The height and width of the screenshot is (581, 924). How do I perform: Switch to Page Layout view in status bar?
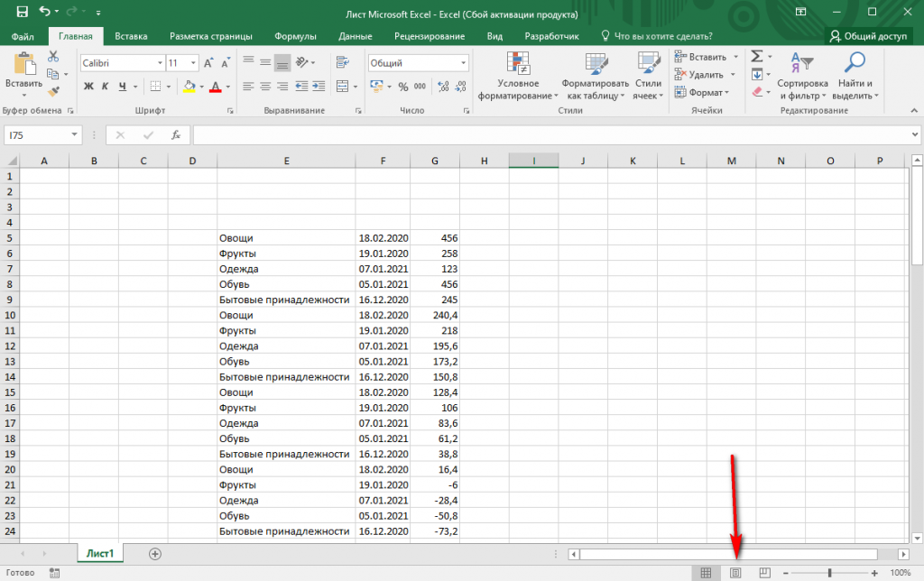735,573
